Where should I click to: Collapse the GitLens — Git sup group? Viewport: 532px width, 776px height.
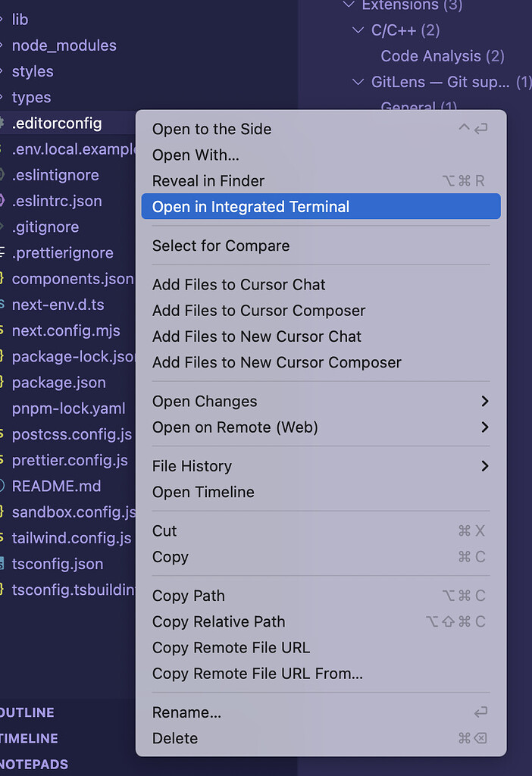(x=357, y=82)
